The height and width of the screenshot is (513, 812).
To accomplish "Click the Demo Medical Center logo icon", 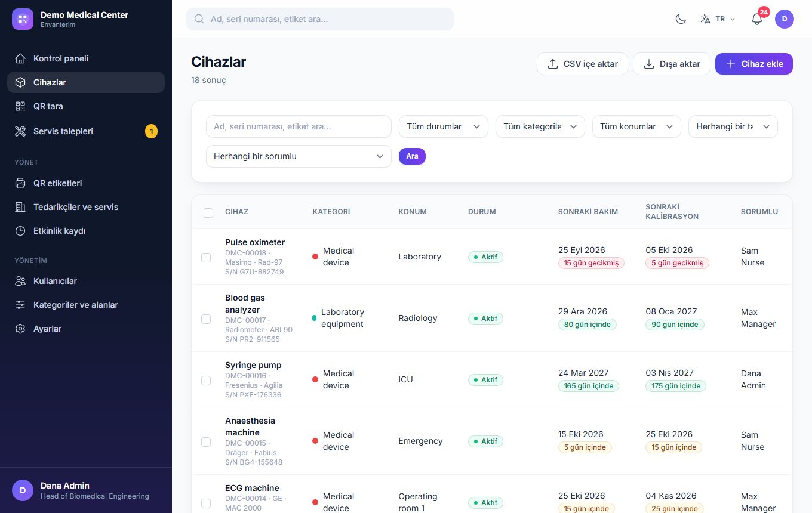I will (x=23, y=19).
